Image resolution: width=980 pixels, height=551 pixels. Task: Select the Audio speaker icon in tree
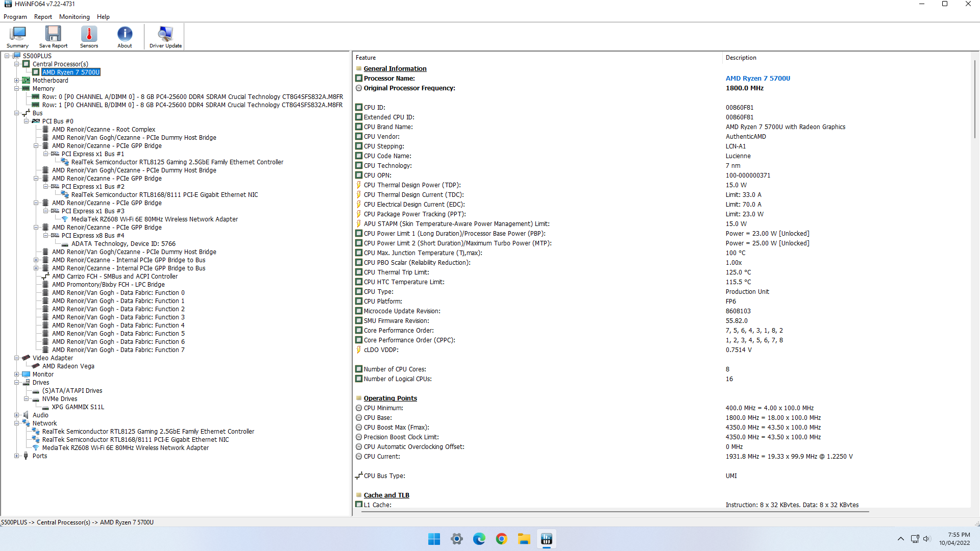tap(26, 415)
